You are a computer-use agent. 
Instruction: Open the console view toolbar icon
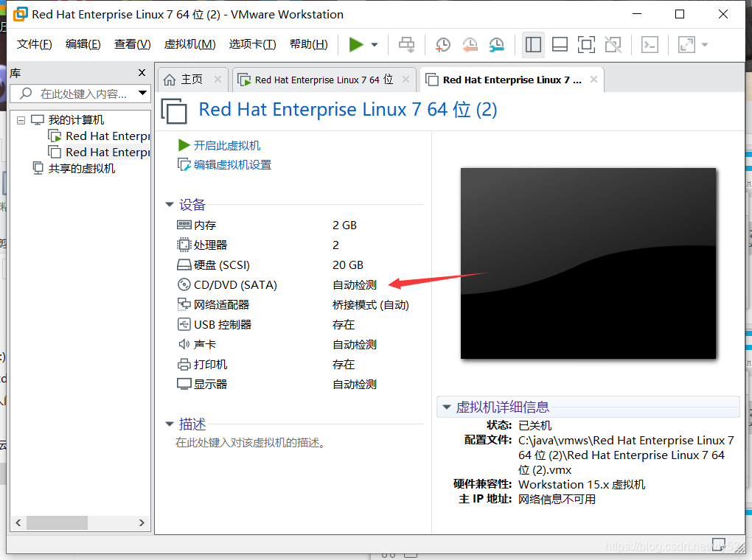650,45
